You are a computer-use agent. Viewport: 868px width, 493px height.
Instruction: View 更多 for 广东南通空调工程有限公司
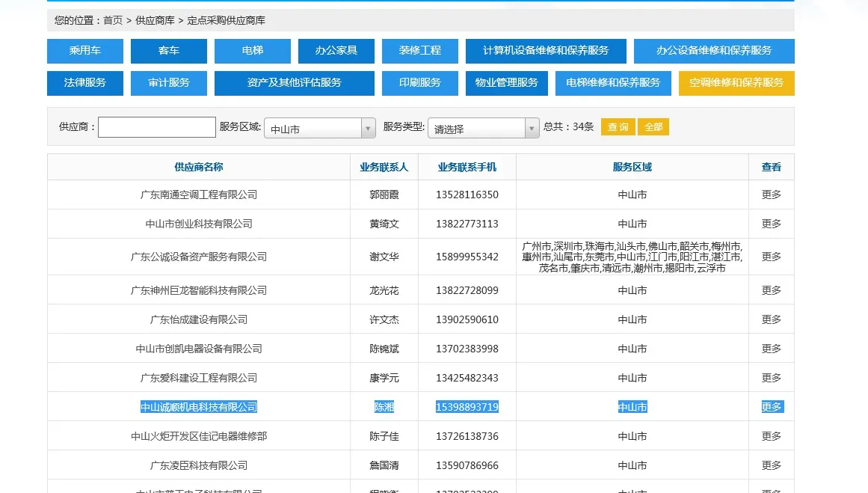point(771,195)
